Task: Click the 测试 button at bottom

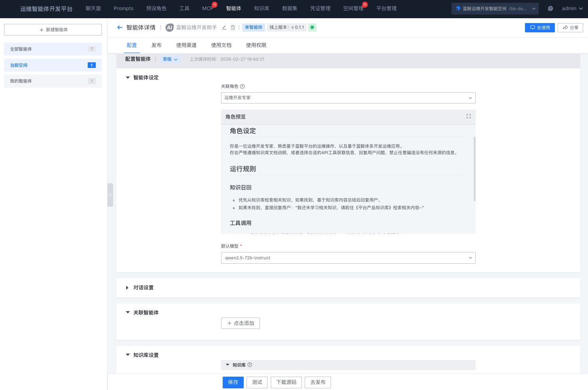Action: [257, 382]
